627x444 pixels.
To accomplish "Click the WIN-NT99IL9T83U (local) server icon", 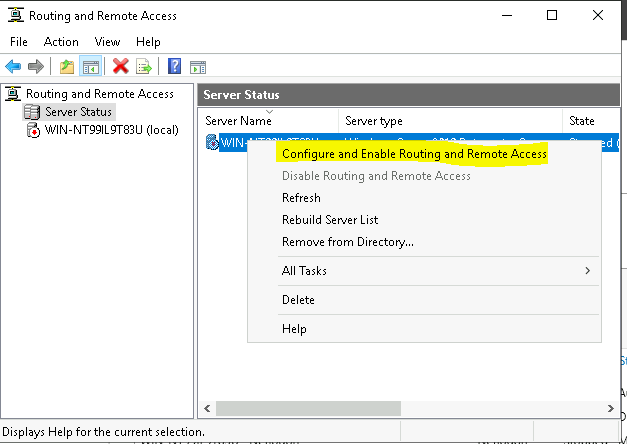I will click(x=33, y=130).
